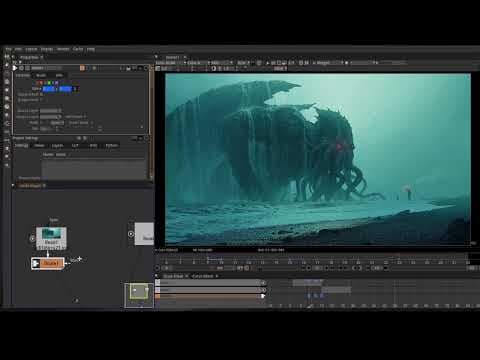Open the Settings tab in Project Settings
This screenshot has width=480, height=360.
(22, 146)
